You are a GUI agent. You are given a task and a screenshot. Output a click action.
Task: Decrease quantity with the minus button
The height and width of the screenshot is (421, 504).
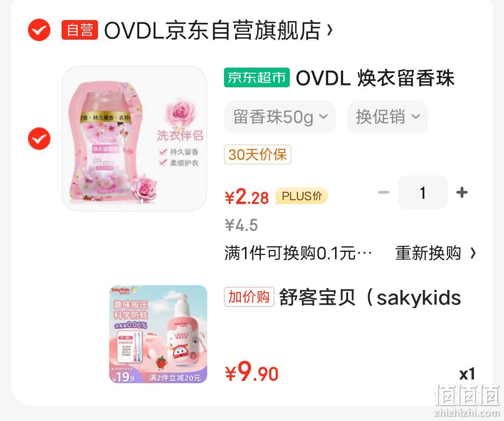click(x=383, y=192)
